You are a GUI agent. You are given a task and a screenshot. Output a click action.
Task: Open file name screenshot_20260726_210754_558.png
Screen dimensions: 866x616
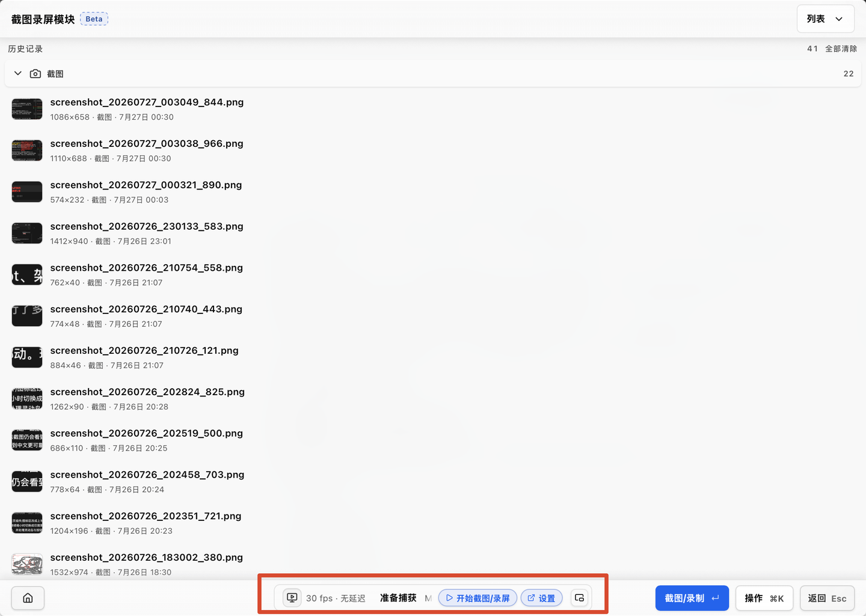tap(147, 268)
